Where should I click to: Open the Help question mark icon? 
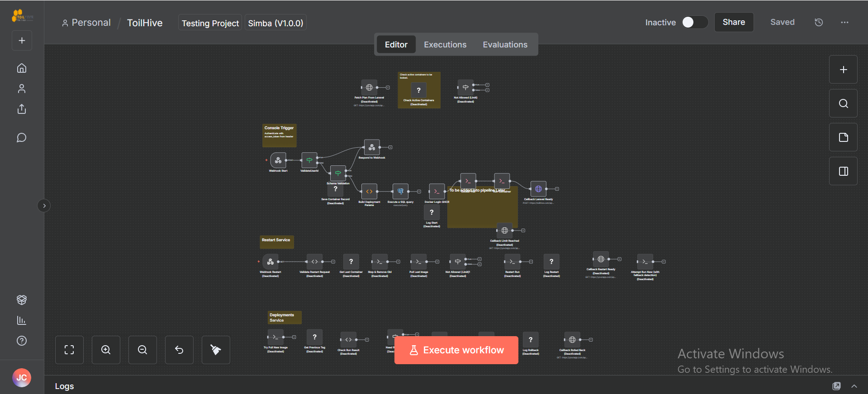pos(22,341)
